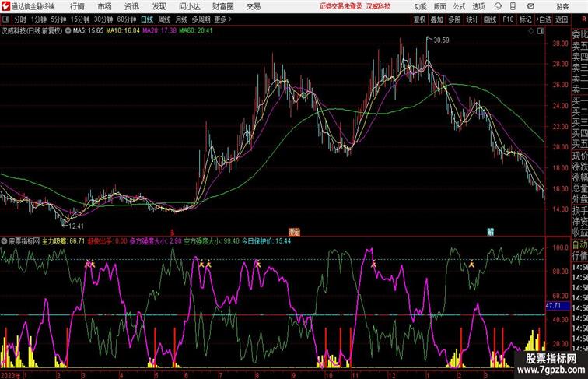Click the 12.41 low price label on chart
This screenshot has width=588, height=379.
76,226
